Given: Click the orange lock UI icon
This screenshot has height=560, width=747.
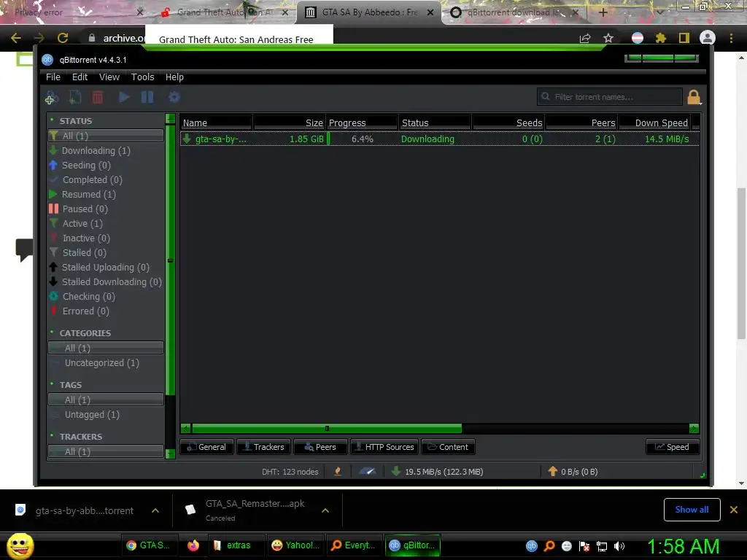Looking at the screenshot, I should pyautogui.click(x=694, y=97).
